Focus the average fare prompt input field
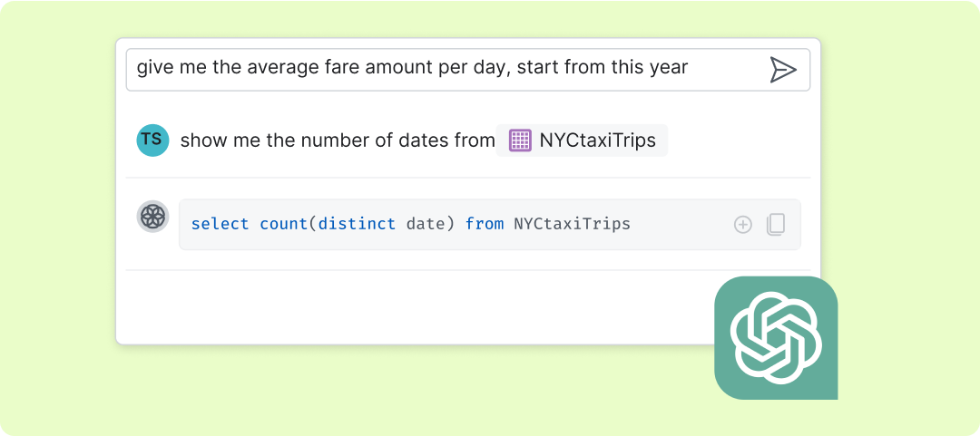Viewport: 980px width, 436px height. coord(445,69)
